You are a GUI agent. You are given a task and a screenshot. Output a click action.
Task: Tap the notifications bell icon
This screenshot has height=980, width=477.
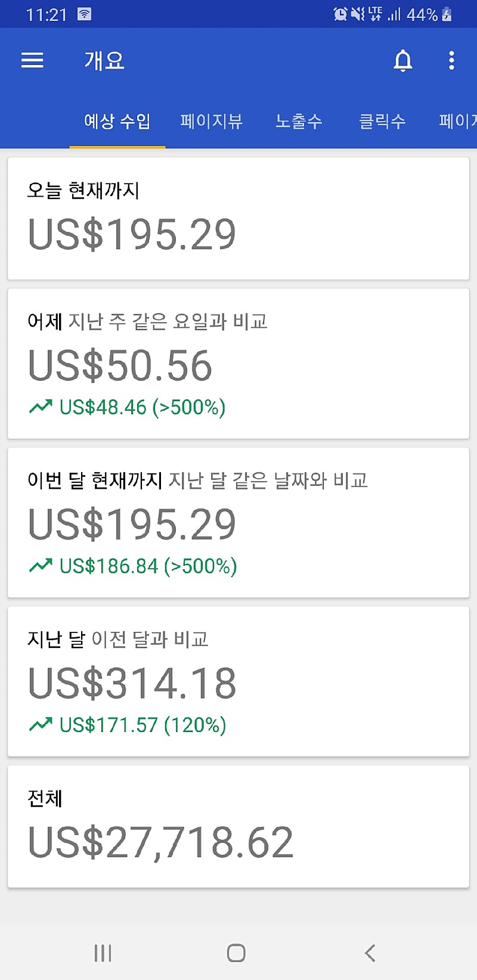403,60
